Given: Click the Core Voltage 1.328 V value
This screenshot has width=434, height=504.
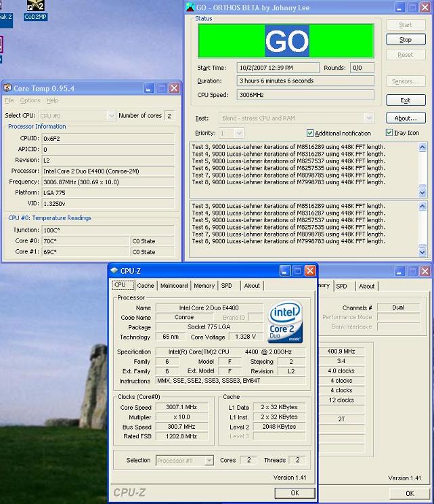Looking at the screenshot, I should 245,337.
